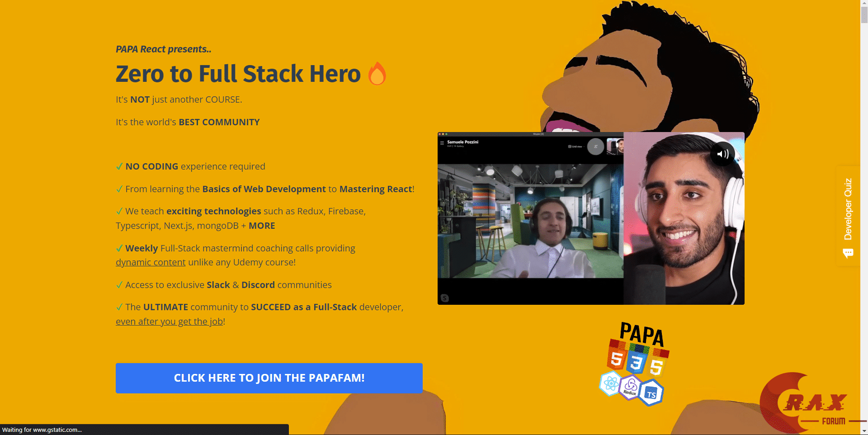
Task: Grab the vertical scrollbar thumb
Action: (x=864, y=15)
